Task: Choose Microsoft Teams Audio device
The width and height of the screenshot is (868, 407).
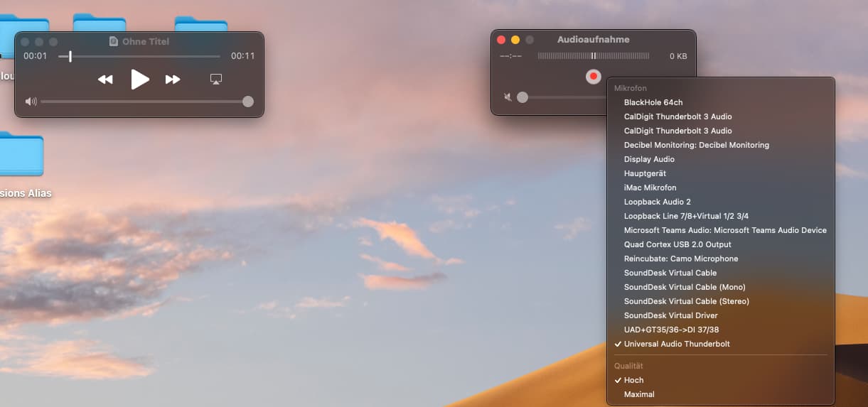Action: 724,230
